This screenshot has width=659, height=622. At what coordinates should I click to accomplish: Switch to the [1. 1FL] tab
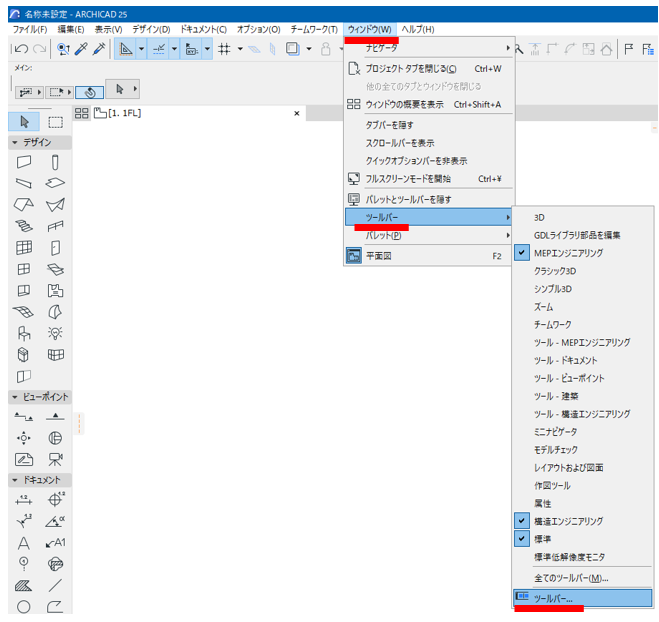pos(124,113)
